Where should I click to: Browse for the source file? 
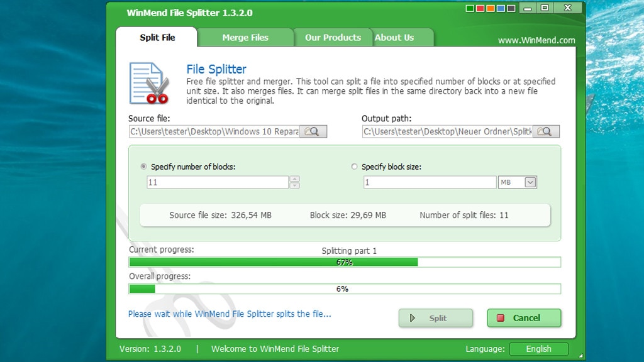313,131
